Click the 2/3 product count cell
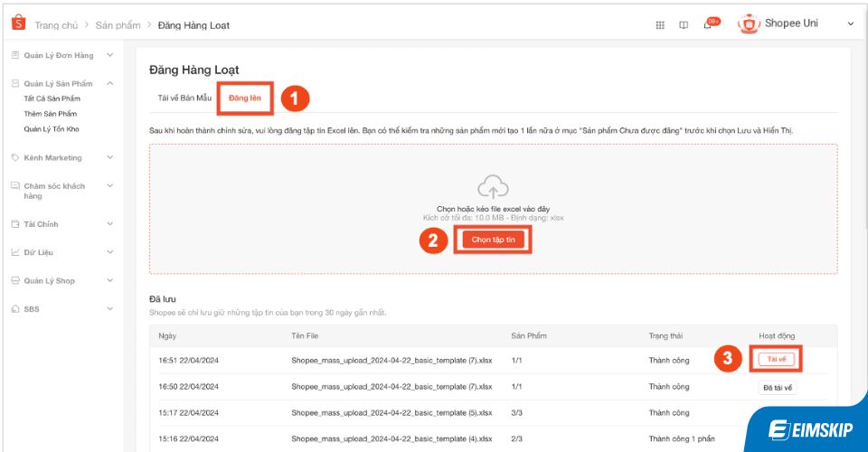 tap(516, 438)
